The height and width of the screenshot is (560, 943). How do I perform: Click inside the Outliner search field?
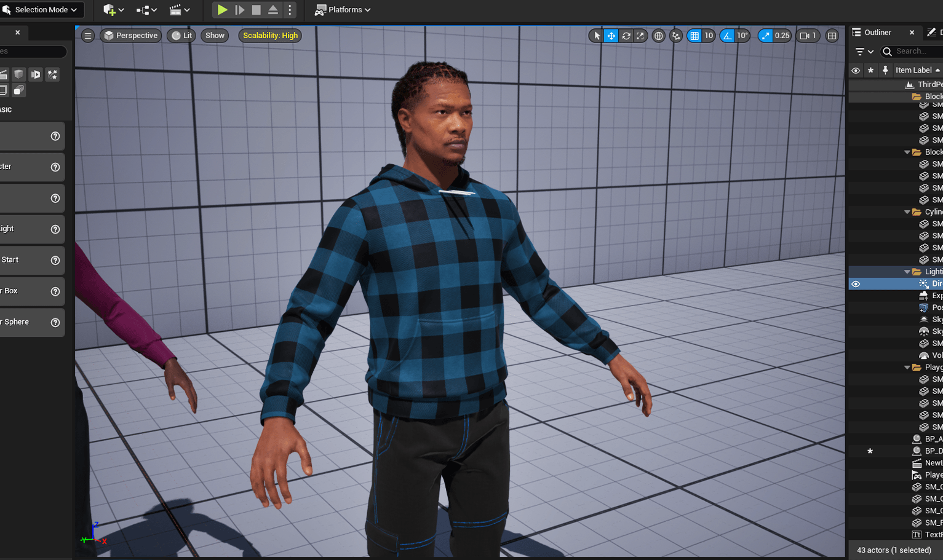pos(913,52)
